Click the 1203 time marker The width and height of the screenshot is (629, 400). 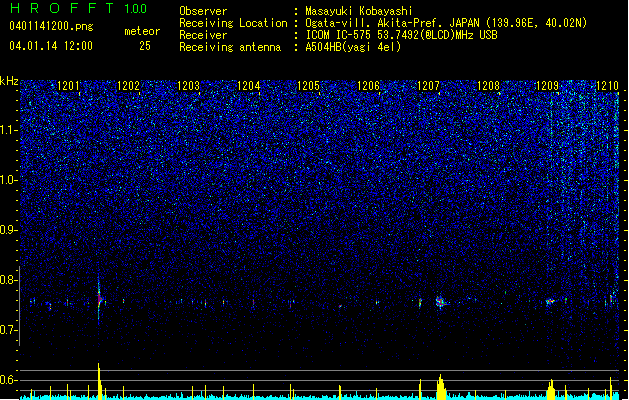(188, 86)
